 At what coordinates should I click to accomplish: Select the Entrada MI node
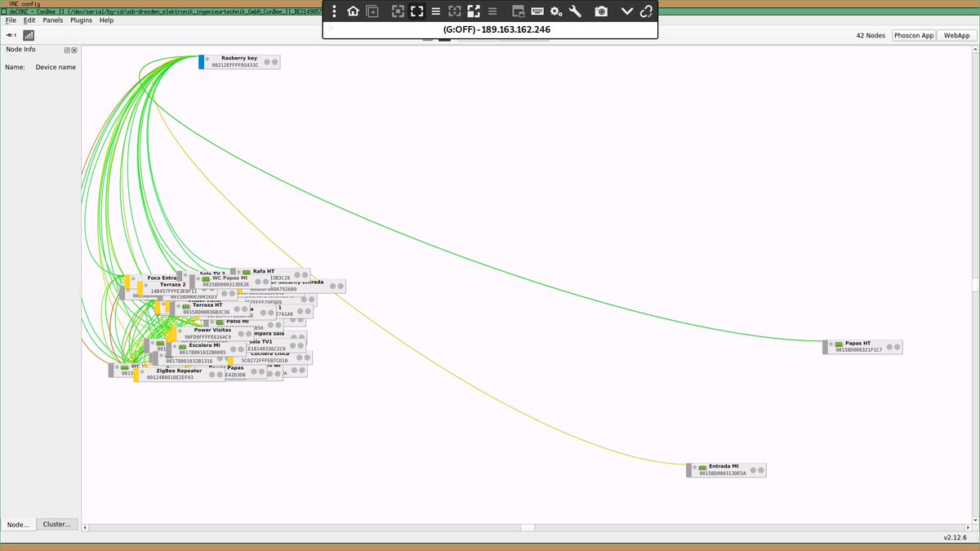727,470
